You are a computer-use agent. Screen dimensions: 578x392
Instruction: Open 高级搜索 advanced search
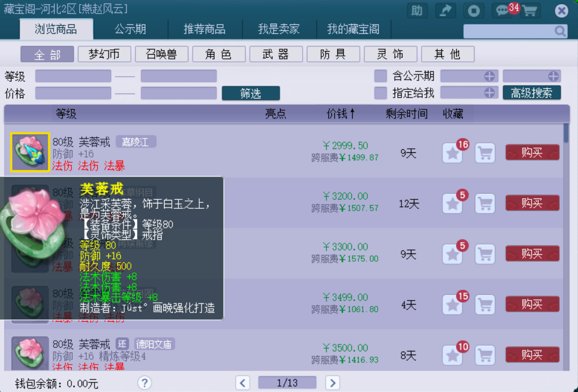point(532,93)
